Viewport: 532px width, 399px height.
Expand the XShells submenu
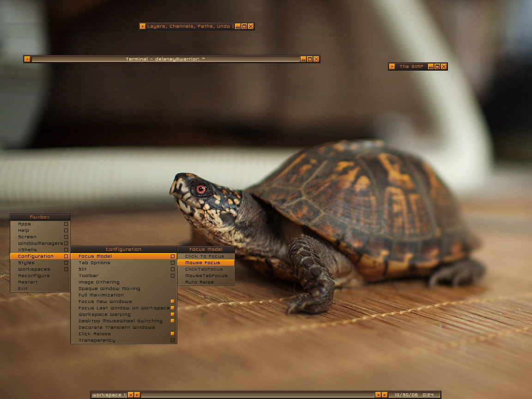click(40, 250)
